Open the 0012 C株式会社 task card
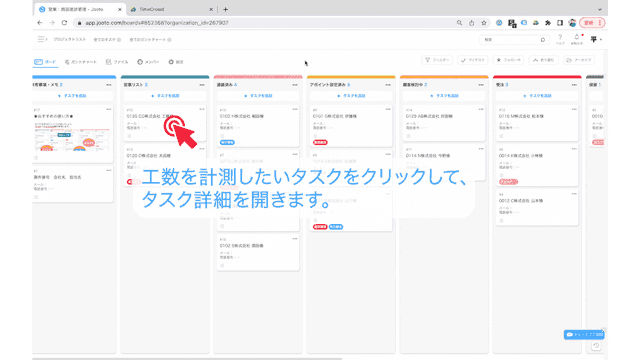640x360 pixels. (537, 208)
